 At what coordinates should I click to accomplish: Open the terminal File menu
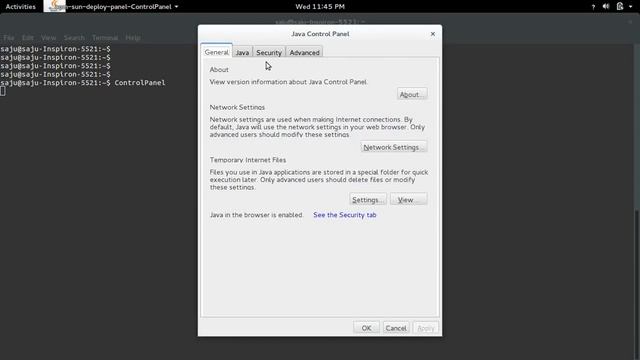point(9,38)
